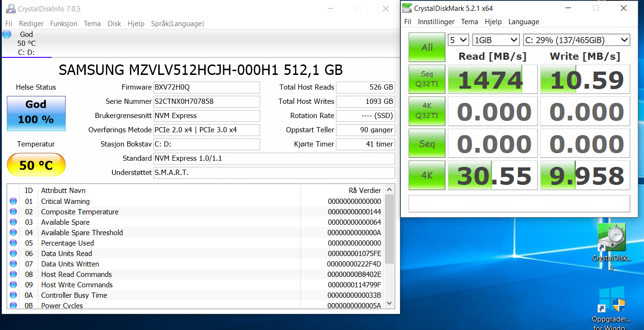Click Total Host Reads value 526 GB
The image size is (644, 330).
point(365,87)
